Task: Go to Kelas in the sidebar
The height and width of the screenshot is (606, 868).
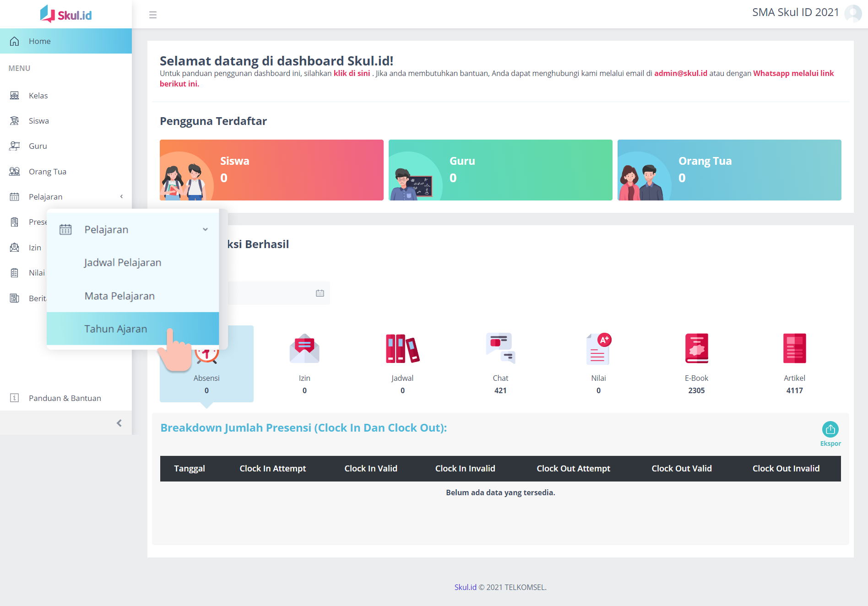Action: pyautogui.click(x=38, y=96)
